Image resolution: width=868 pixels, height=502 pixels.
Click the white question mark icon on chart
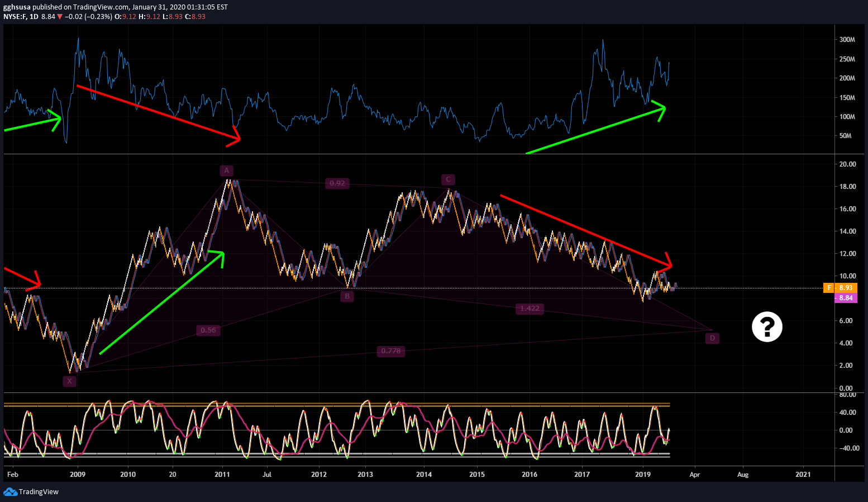767,326
